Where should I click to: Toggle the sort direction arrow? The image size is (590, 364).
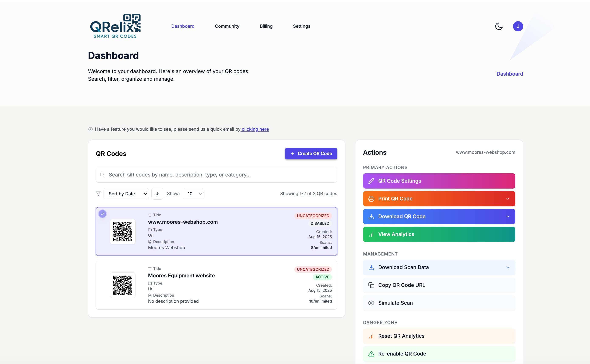pos(157,194)
